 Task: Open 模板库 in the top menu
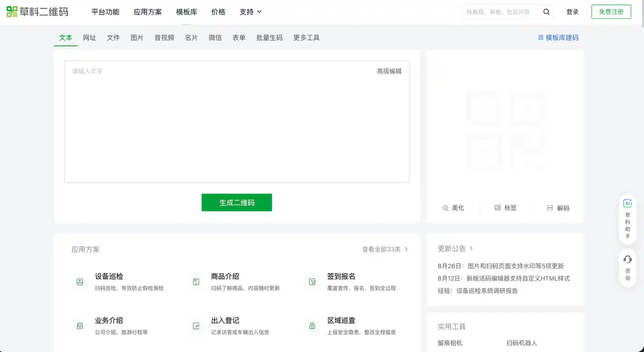pyautogui.click(x=187, y=12)
